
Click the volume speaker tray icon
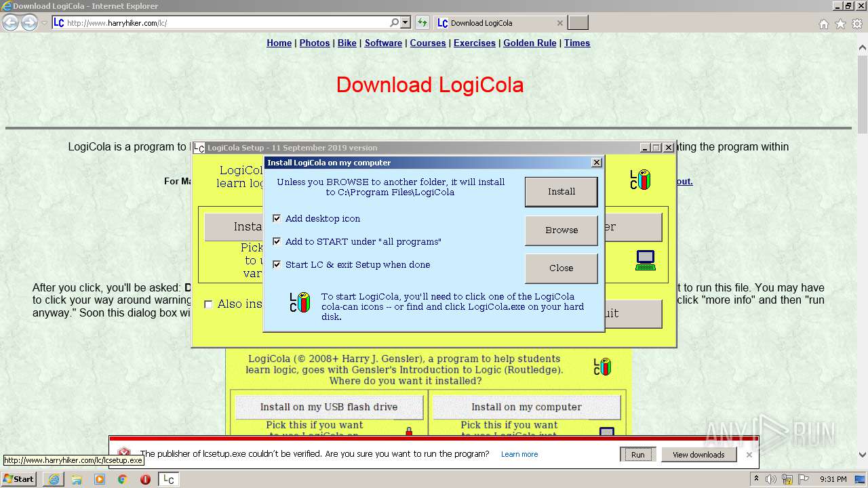pos(771,479)
